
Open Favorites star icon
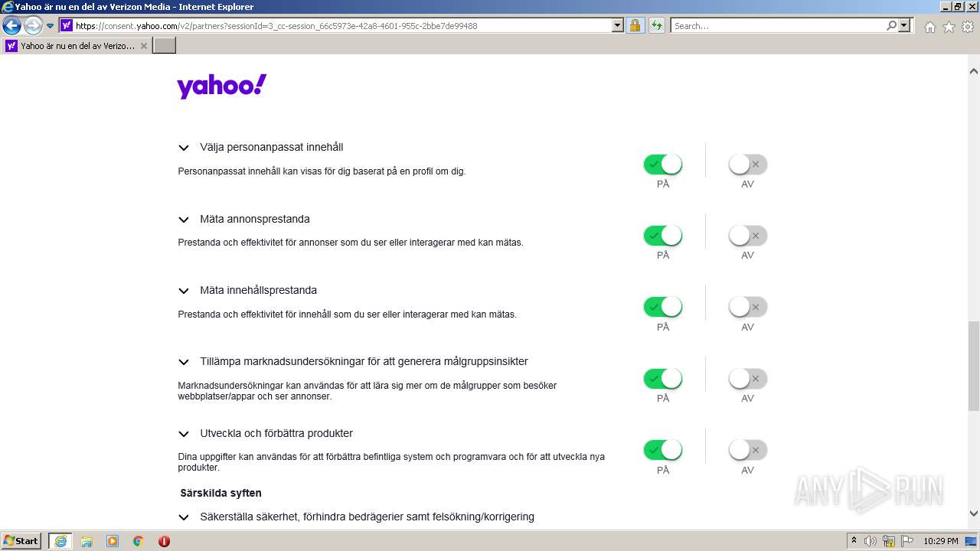coord(949,27)
